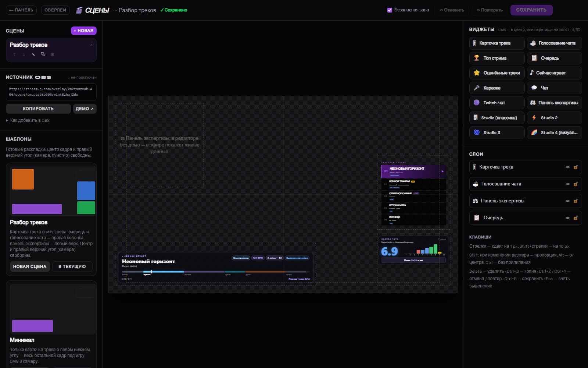Add the Сейчас играет note widget
588x368 pixels.
[554, 73]
